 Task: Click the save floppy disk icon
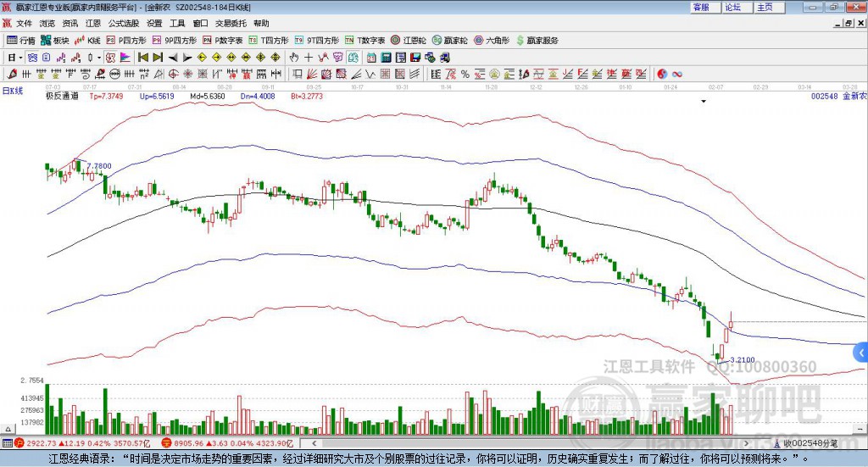pos(415,58)
